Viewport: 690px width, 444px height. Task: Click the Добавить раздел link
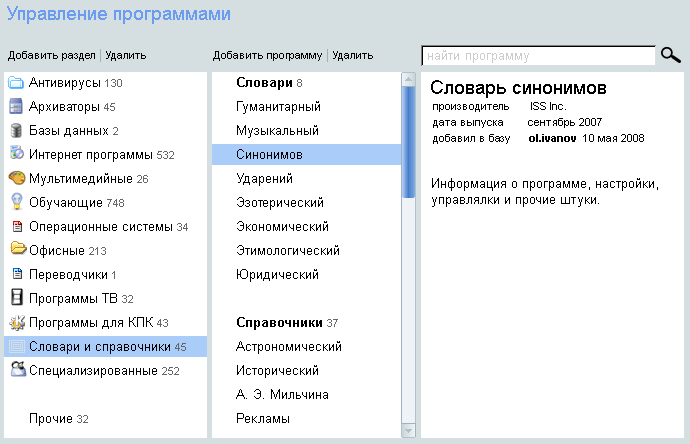[51, 56]
